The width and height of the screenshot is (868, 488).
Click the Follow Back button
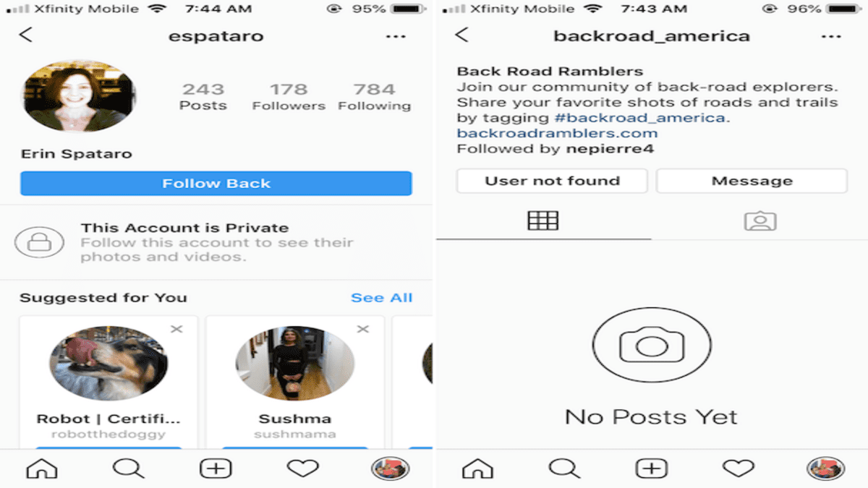click(216, 184)
